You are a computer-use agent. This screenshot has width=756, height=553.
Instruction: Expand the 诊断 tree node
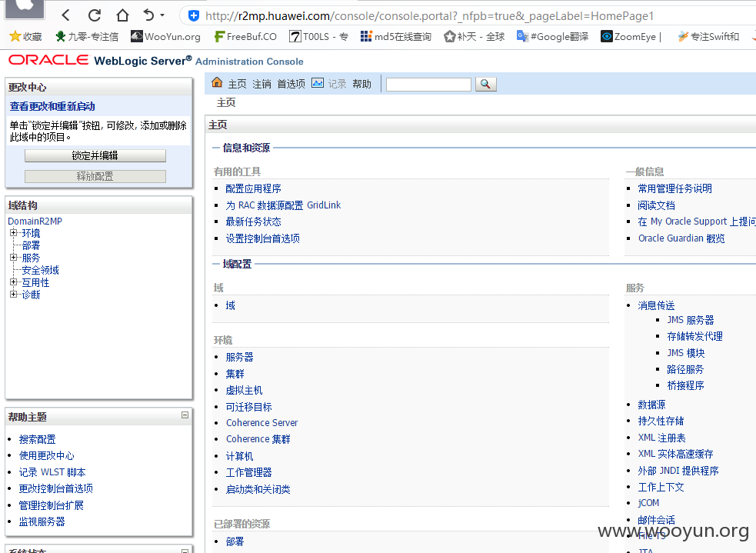14,294
